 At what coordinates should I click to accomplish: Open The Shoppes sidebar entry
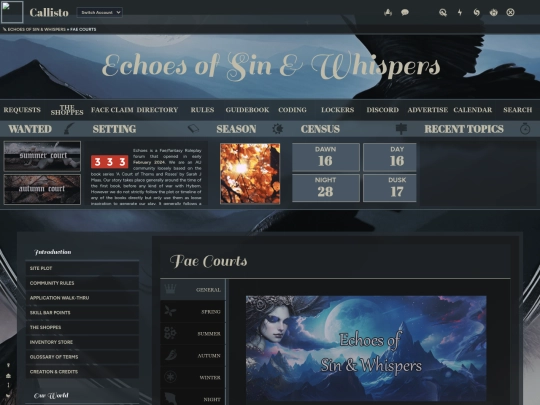click(82, 327)
